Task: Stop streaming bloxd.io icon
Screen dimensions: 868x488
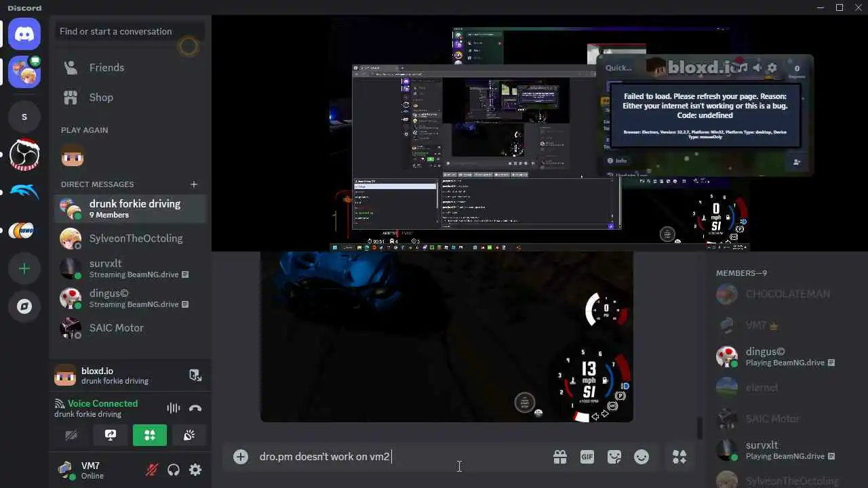Action: (195, 375)
